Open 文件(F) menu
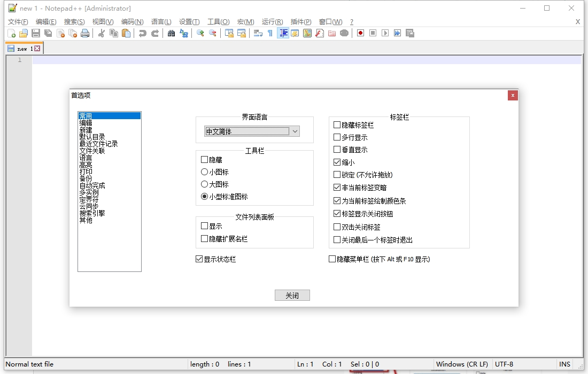Viewport: 588px width, 374px height. tap(18, 22)
